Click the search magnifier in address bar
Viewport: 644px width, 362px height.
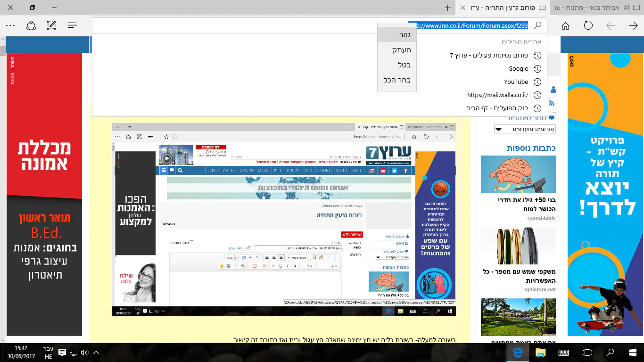point(537,25)
